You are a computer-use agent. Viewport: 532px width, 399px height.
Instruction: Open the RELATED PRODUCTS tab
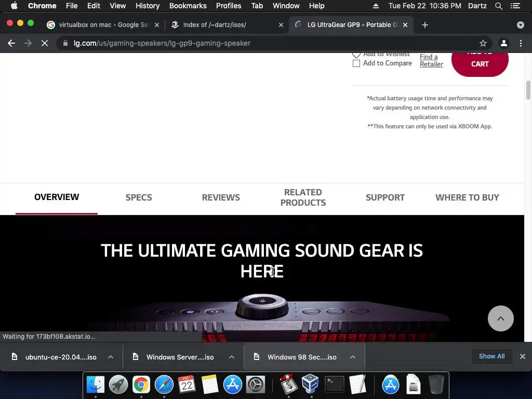pos(303,197)
